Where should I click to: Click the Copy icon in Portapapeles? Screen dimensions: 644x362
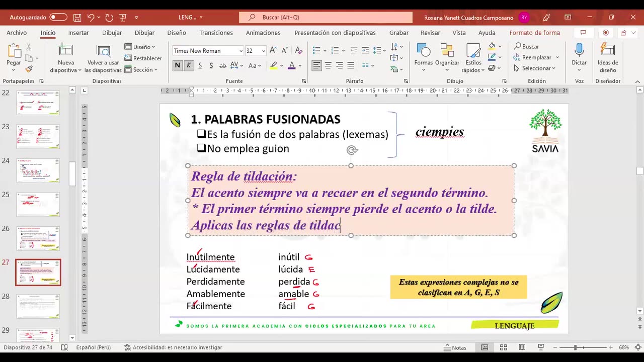(29, 58)
